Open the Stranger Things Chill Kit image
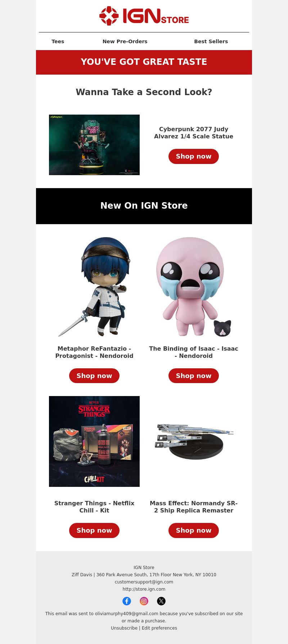Screen dimensions: 288x644 94,441
